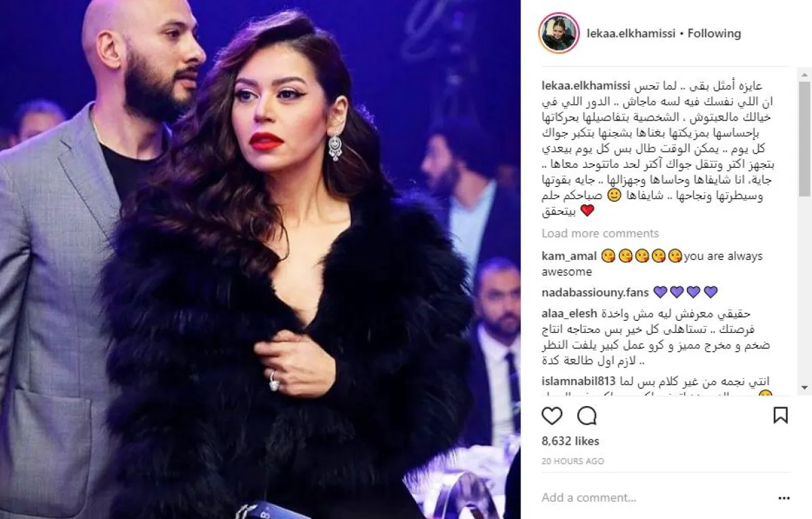Click the lekaa.elkhamissi name in the caption
This screenshot has height=519, width=812.
587,87
